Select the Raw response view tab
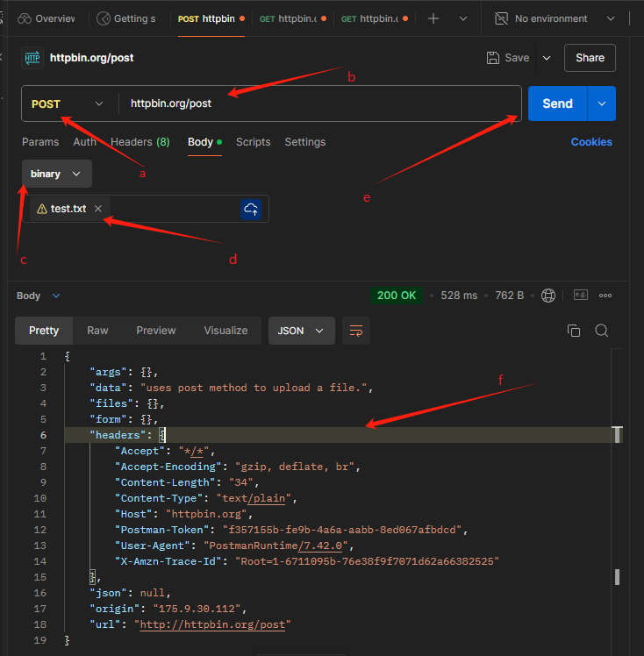Viewport: 644px width, 656px height. click(97, 331)
